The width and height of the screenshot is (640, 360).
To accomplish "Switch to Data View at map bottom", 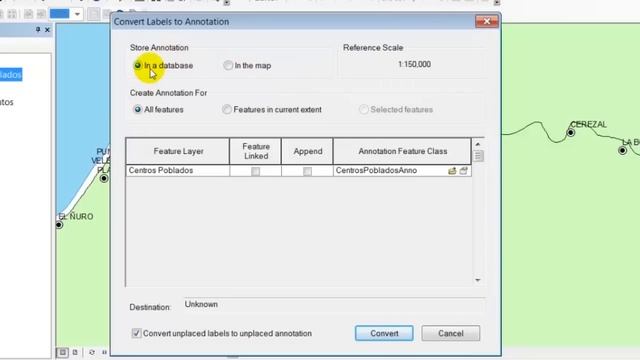I will 62,352.
